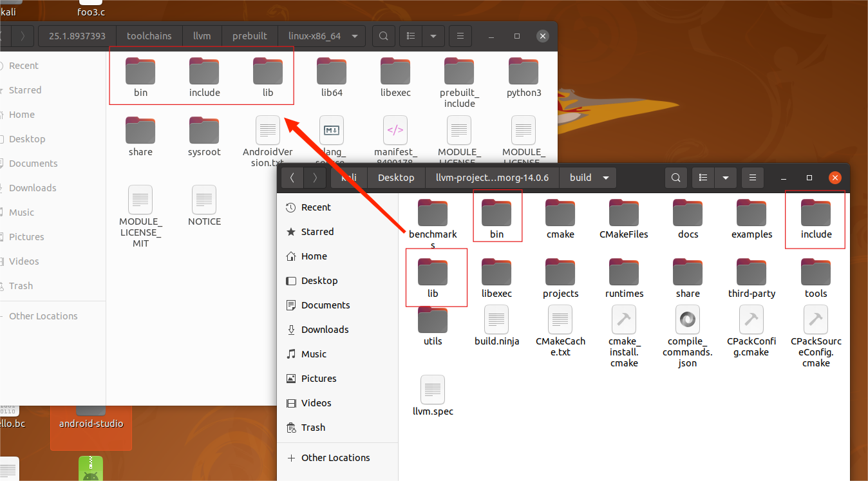Select the cmake_install.cmake file

624,337
